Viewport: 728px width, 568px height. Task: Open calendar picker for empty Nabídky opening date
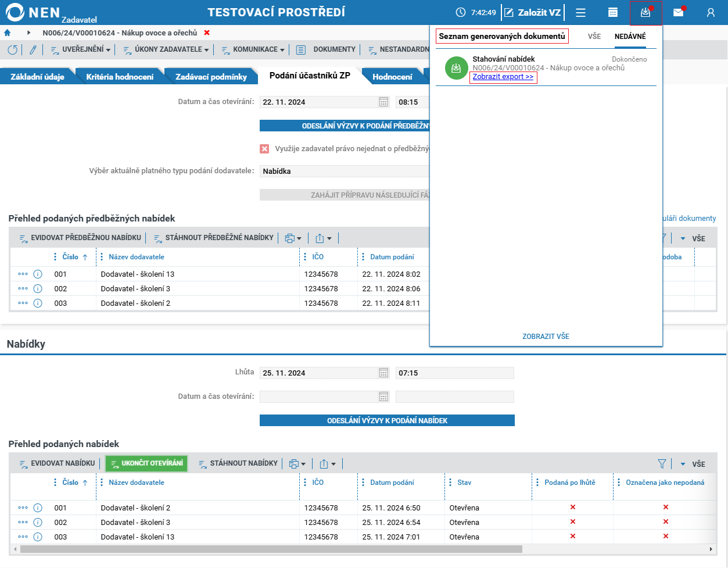pyautogui.click(x=383, y=396)
